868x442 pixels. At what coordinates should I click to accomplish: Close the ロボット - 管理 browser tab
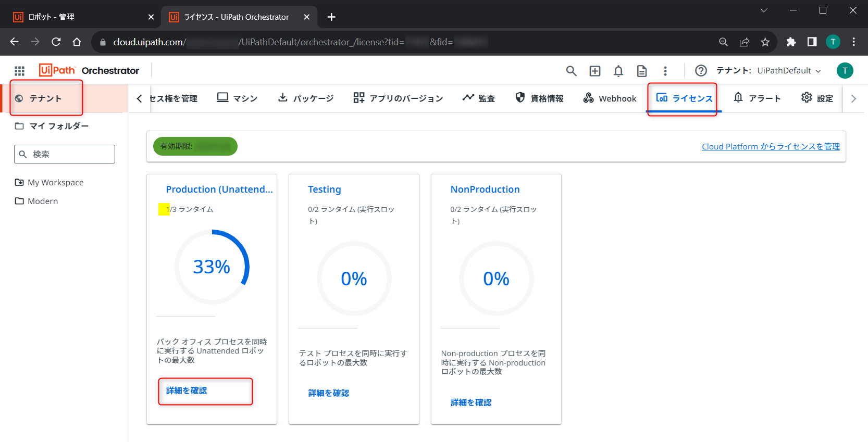click(x=151, y=17)
